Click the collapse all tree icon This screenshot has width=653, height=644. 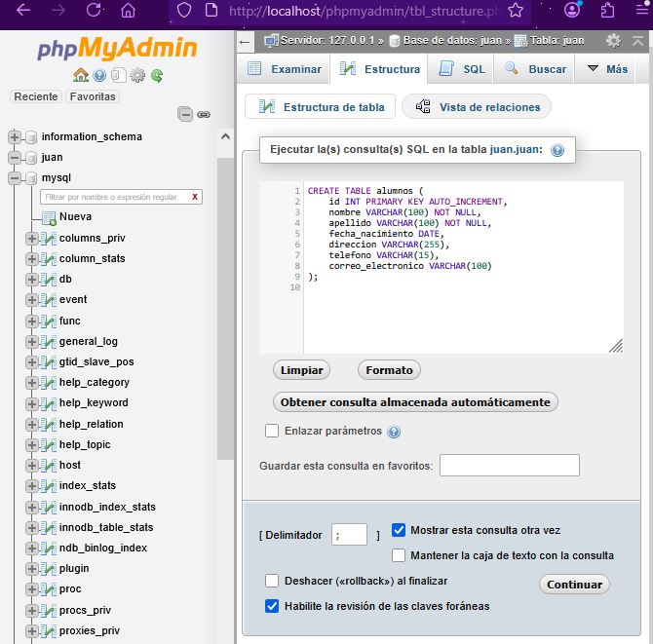click(185, 114)
